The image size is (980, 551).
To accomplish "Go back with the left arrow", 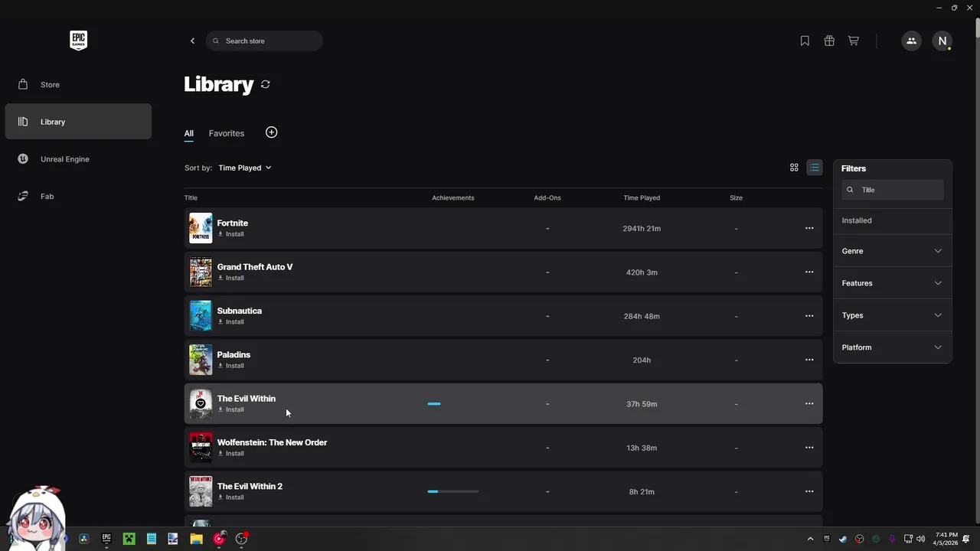I will [x=192, y=41].
